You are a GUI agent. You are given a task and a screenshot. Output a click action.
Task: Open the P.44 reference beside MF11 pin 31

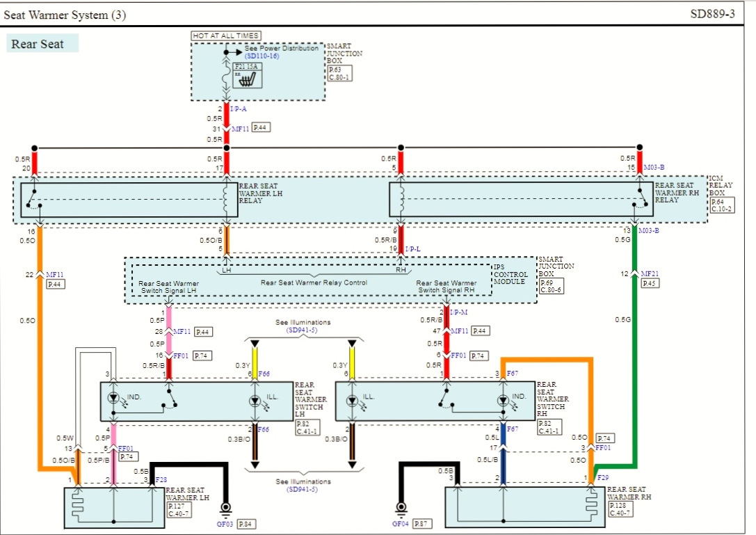[x=260, y=127]
